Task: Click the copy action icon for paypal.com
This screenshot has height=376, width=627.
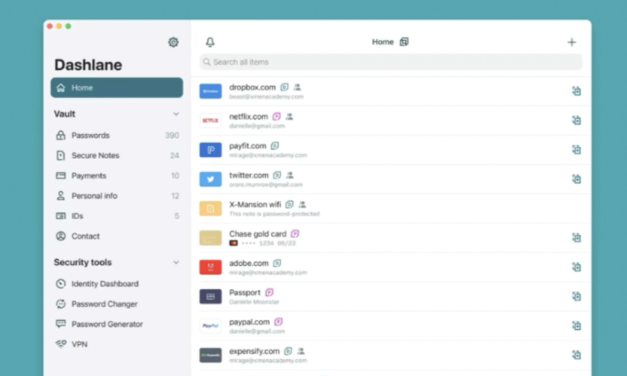Action: [576, 326]
